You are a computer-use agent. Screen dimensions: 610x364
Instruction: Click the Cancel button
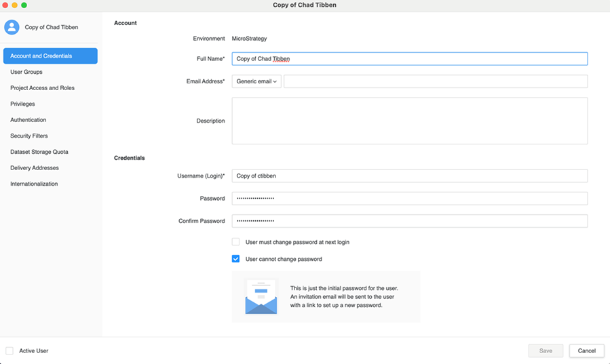(x=586, y=350)
